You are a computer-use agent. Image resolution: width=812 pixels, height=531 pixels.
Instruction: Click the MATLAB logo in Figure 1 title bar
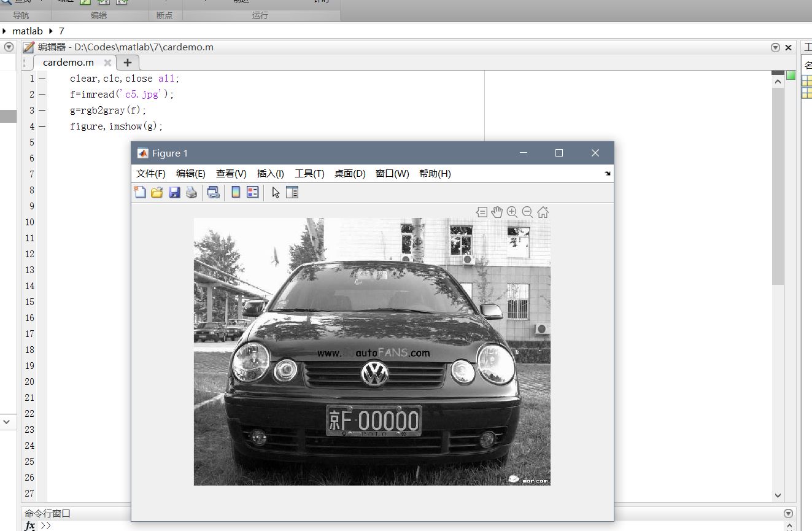click(x=142, y=153)
